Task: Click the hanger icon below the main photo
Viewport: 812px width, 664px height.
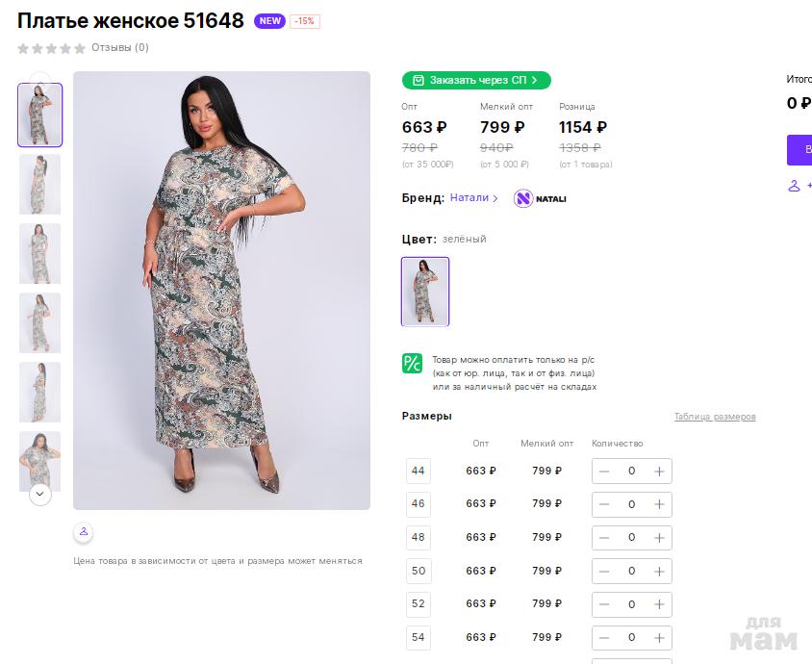Action: 84,531
